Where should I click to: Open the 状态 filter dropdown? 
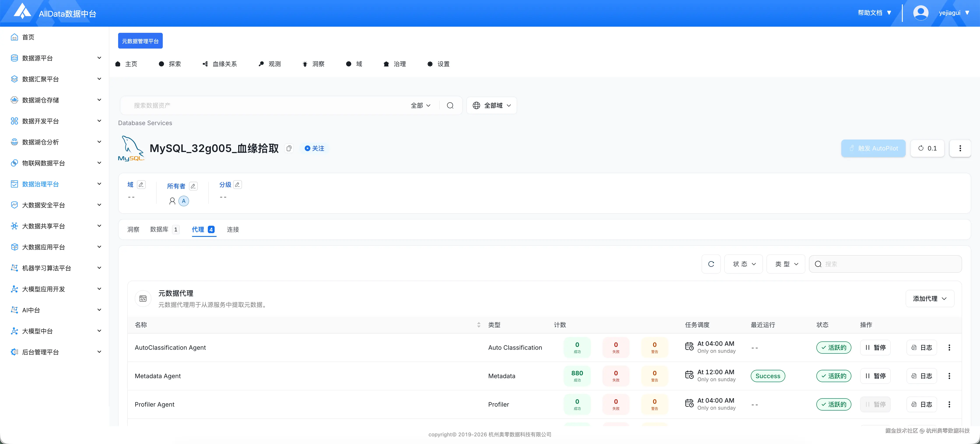pos(744,264)
